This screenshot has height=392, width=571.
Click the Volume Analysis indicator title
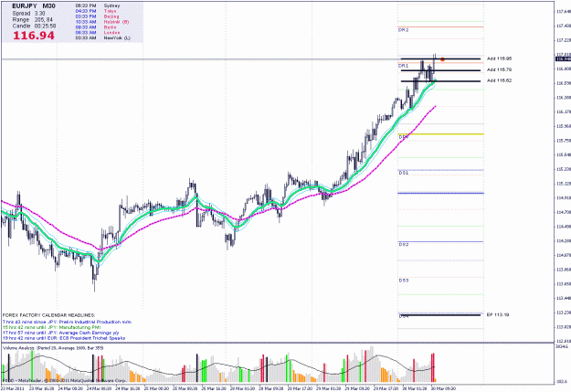53,348
